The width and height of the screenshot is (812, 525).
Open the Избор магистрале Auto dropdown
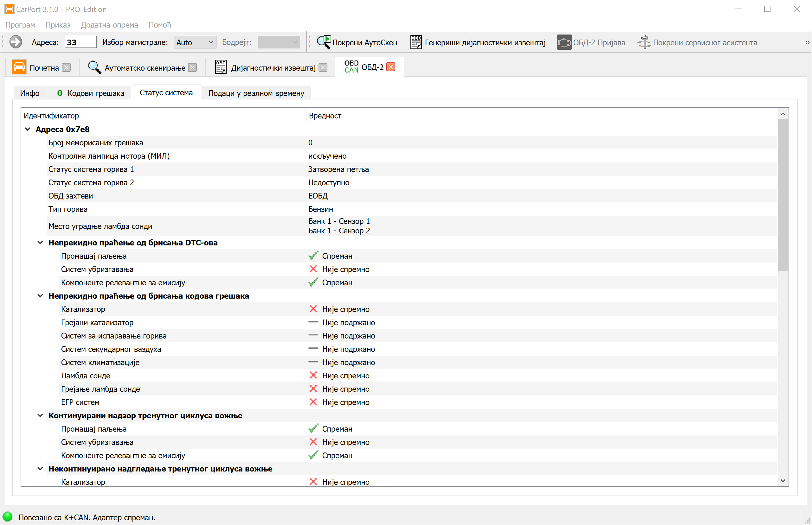[195, 42]
